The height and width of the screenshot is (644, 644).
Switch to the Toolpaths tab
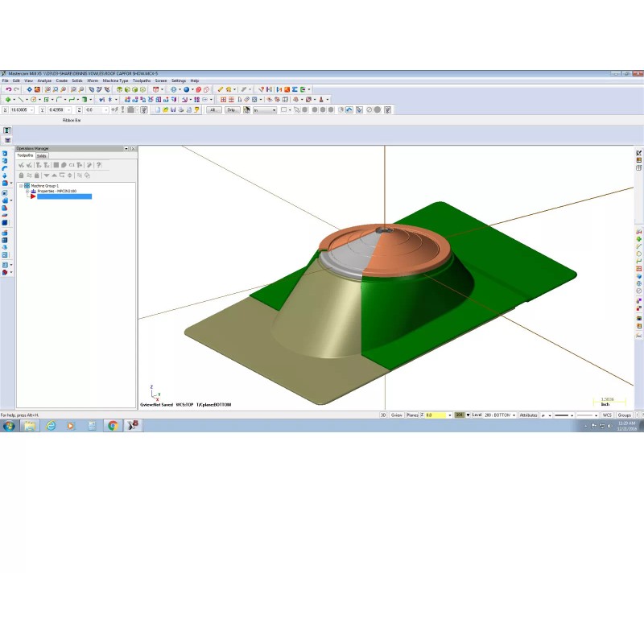tap(25, 155)
